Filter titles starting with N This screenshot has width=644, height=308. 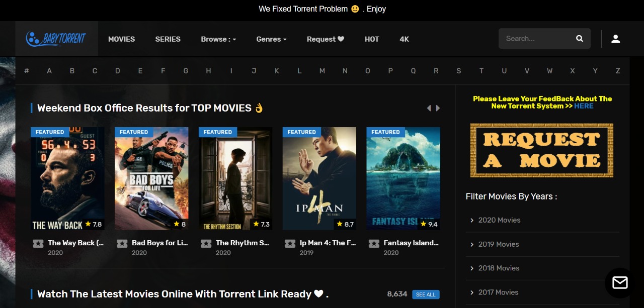click(345, 71)
